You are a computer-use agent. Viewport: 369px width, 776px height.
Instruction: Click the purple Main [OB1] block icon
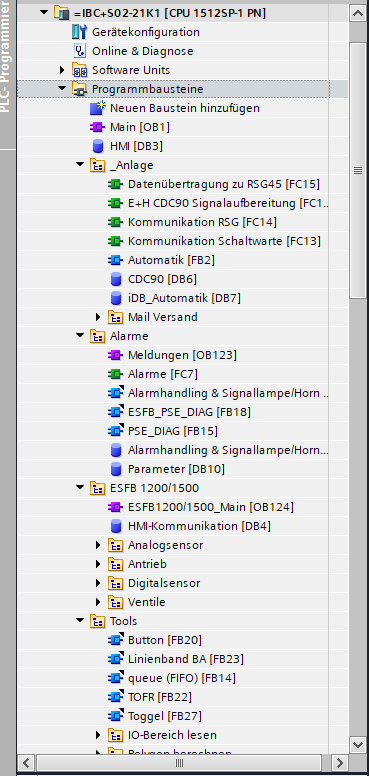(x=98, y=127)
